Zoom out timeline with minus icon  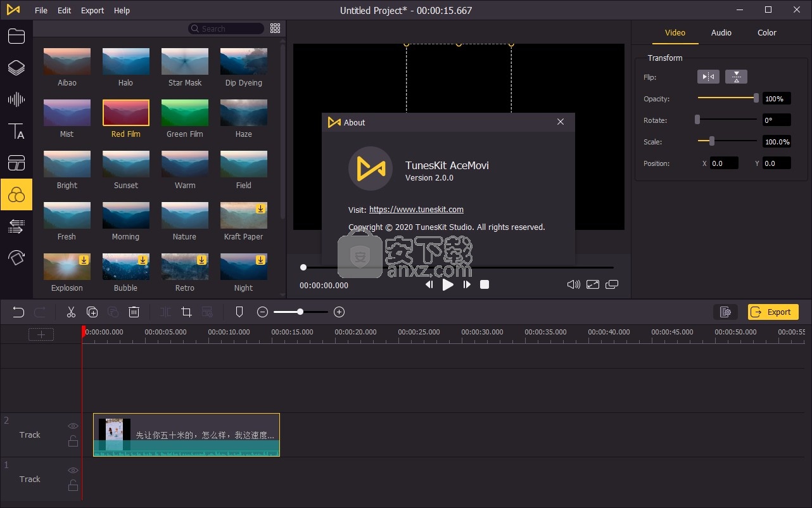(x=262, y=312)
